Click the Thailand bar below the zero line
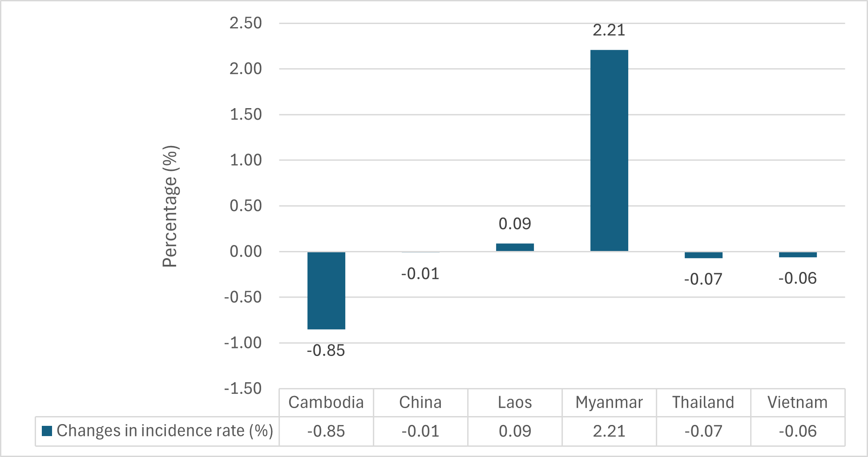Screen dimensions: 868x457 point(703,255)
